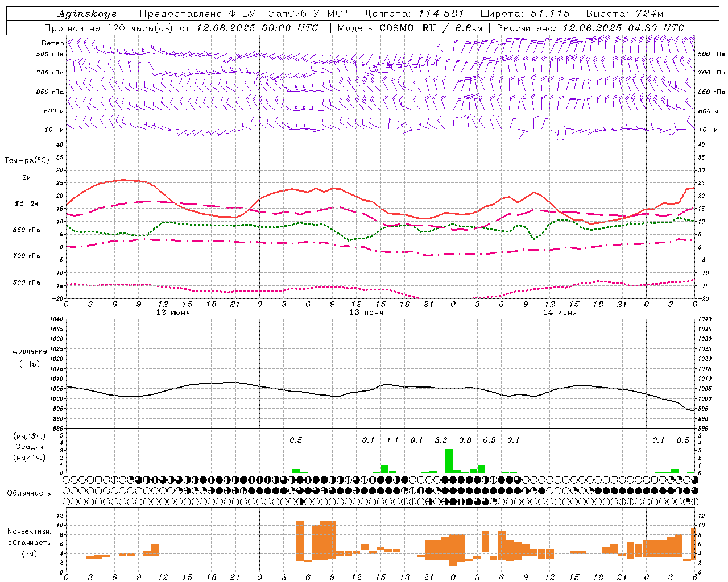Image resolution: width=728 pixels, height=582 pixels.
Task: Select the "700 гПа" entry in temperature legend
Action: click(x=27, y=256)
